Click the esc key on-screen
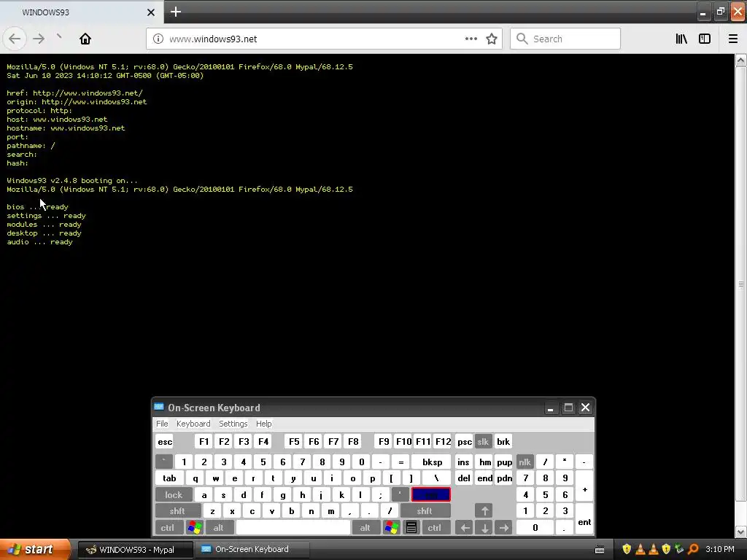747x560 pixels. tap(165, 441)
